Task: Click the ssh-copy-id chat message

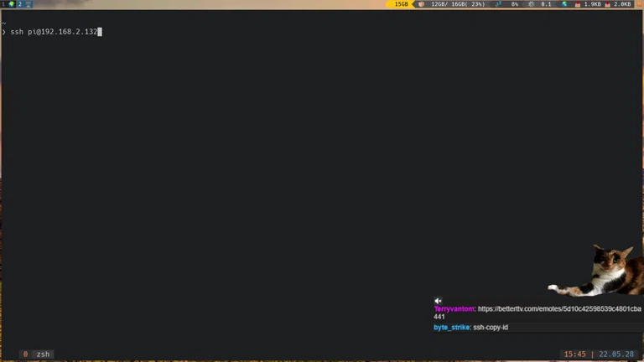Action: (x=491, y=327)
